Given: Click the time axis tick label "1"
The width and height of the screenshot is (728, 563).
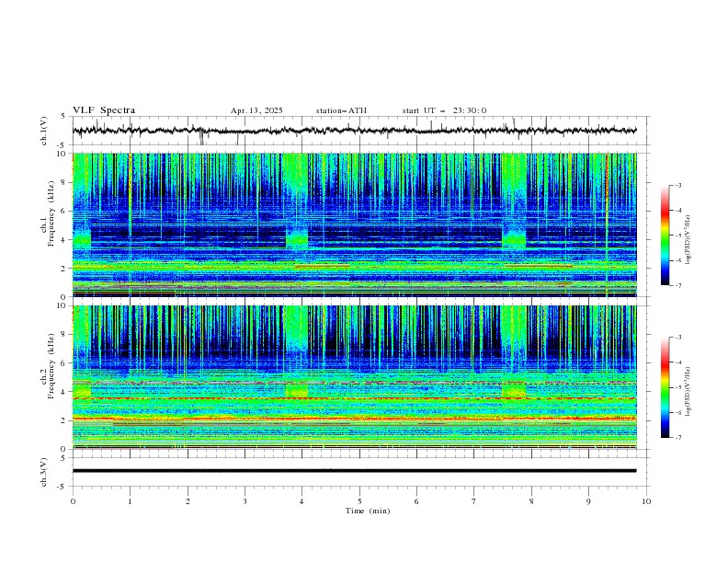Looking at the screenshot, I should pyautogui.click(x=130, y=501).
